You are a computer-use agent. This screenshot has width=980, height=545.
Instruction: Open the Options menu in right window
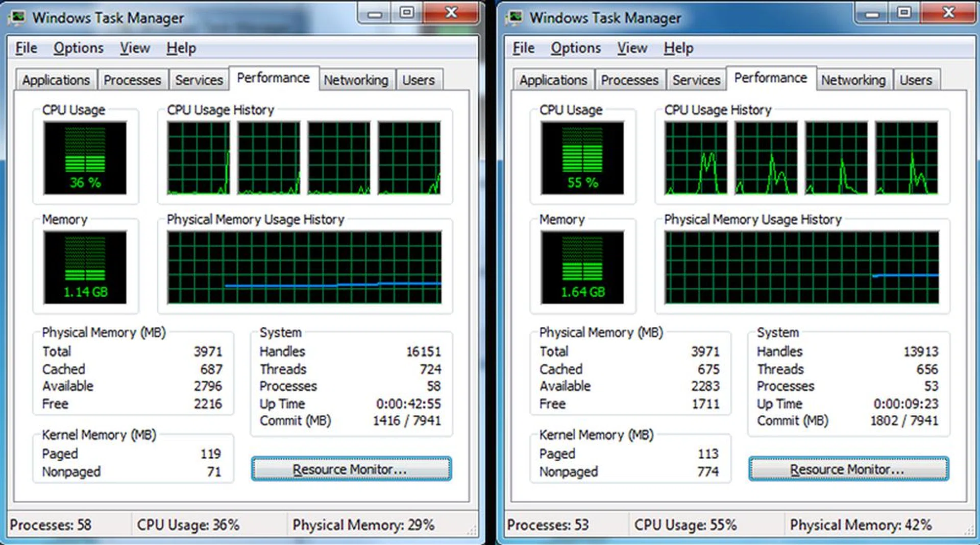(x=575, y=48)
